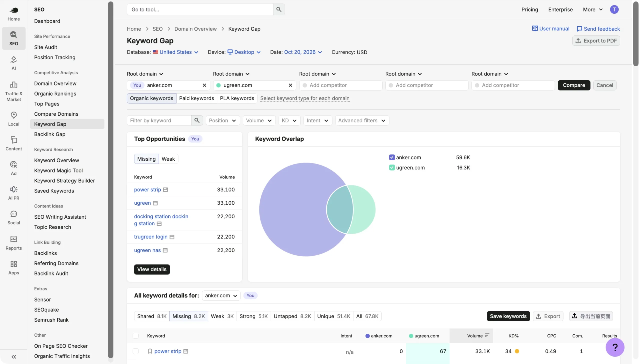The height and width of the screenshot is (364, 640).
Task: Collapse the sidebar with double-arrow icon
Action: [x=14, y=356]
